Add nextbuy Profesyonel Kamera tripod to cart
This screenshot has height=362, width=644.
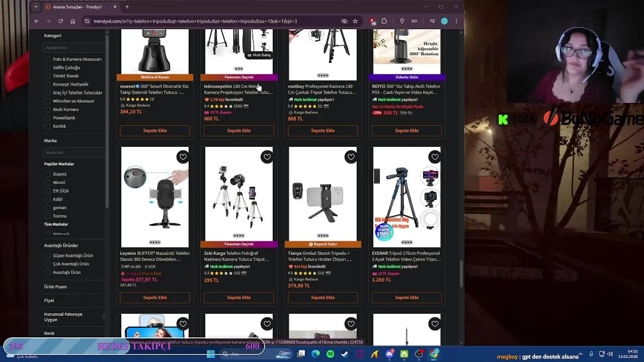pyautogui.click(x=323, y=131)
